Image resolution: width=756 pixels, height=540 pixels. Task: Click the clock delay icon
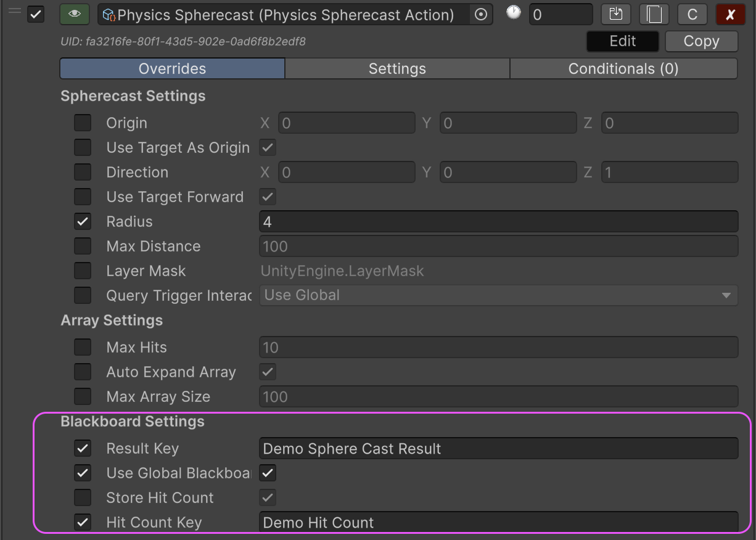point(513,12)
